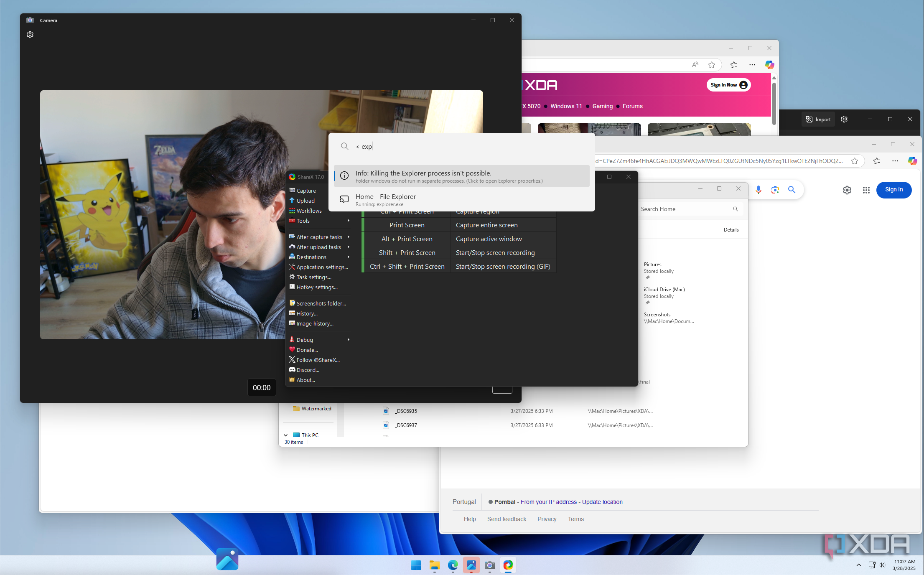Viewport: 924px width, 575px height.
Task: Click Shift + Print Screen hotkey cell
Action: [407, 252]
